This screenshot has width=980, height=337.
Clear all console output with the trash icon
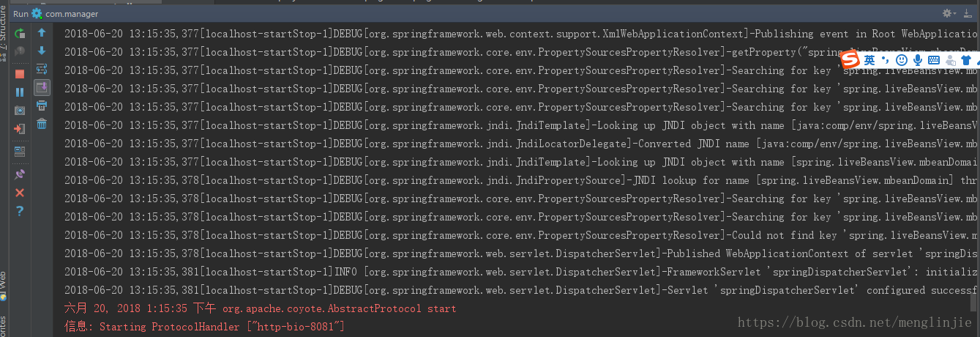pyautogui.click(x=42, y=124)
